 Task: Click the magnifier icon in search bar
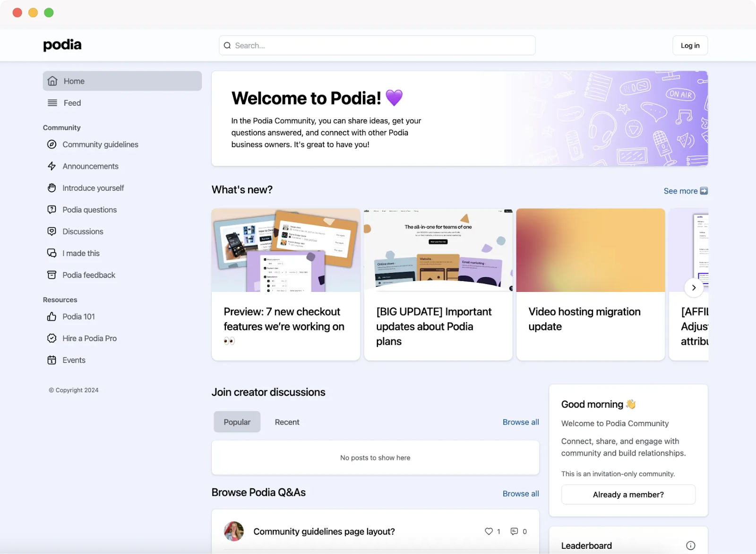tap(227, 45)
